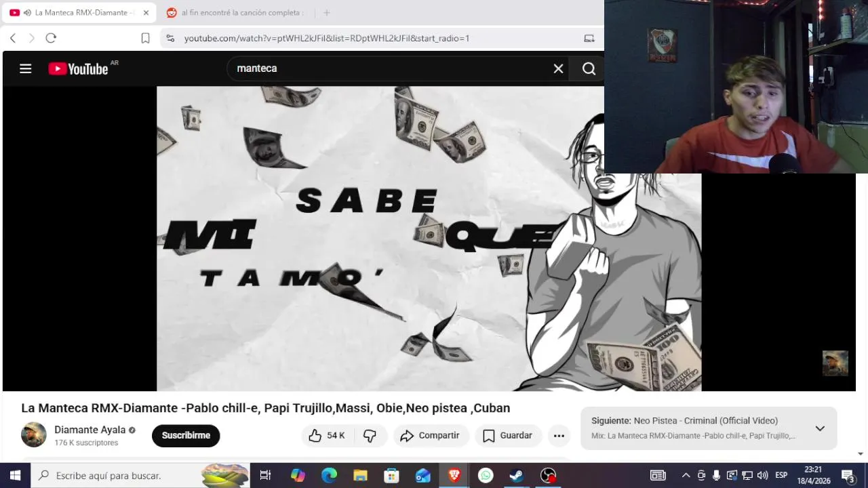Click the video player area
Image resolution: width=868 pixels, height=488 pixels.
tap(429, 239)
